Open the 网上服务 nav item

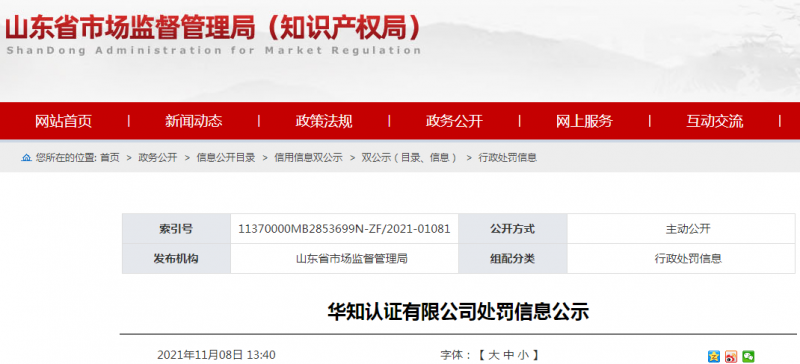coord(584,122)
